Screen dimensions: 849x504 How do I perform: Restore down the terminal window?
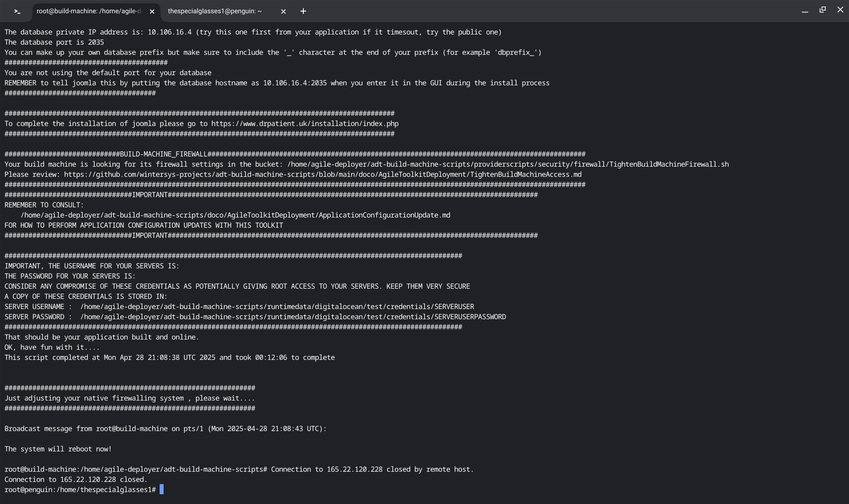pos(822,10)
